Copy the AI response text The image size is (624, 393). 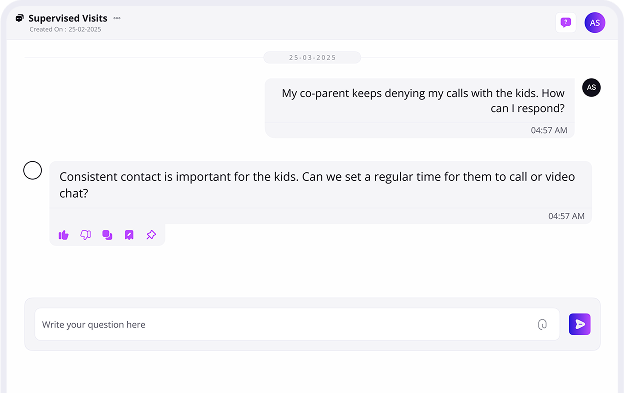[x=107, y=235]
